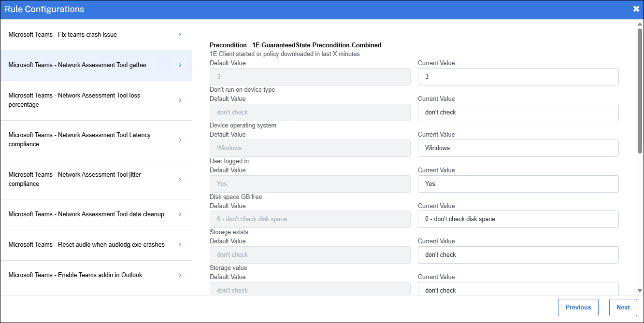Select Microsoft Teams - Fix teams crash issue rule
This screenshot has width=644, height=323.
tap(63, 35)
